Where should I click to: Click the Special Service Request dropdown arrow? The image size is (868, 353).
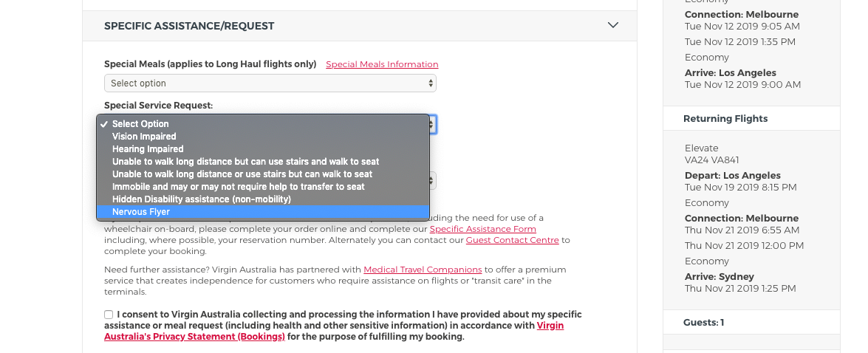431,124
